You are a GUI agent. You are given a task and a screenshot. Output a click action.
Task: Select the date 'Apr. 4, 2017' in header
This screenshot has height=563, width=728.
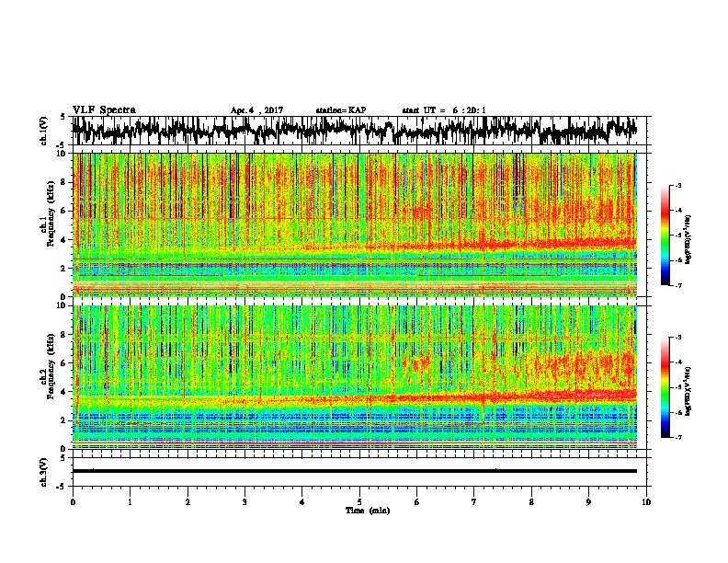point(256,110)
